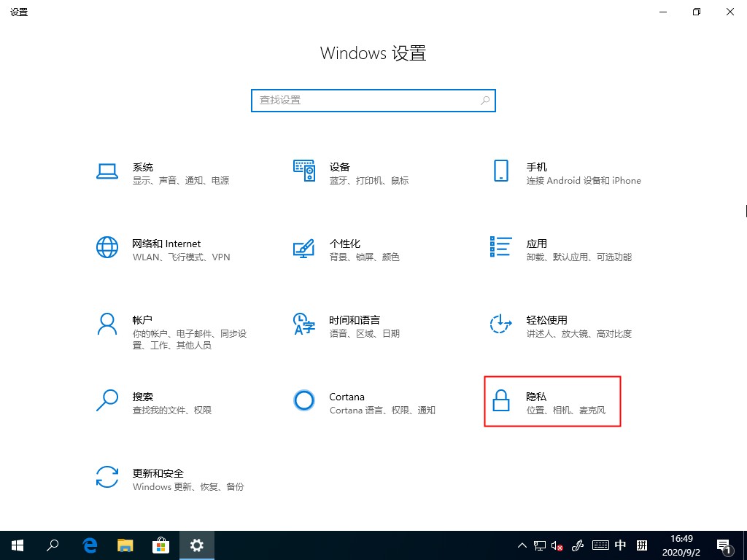This screenshot has height=560, width=747.
Task: Launch Microsoft Edge from the taskbar
Action: [x=89, y=545]
